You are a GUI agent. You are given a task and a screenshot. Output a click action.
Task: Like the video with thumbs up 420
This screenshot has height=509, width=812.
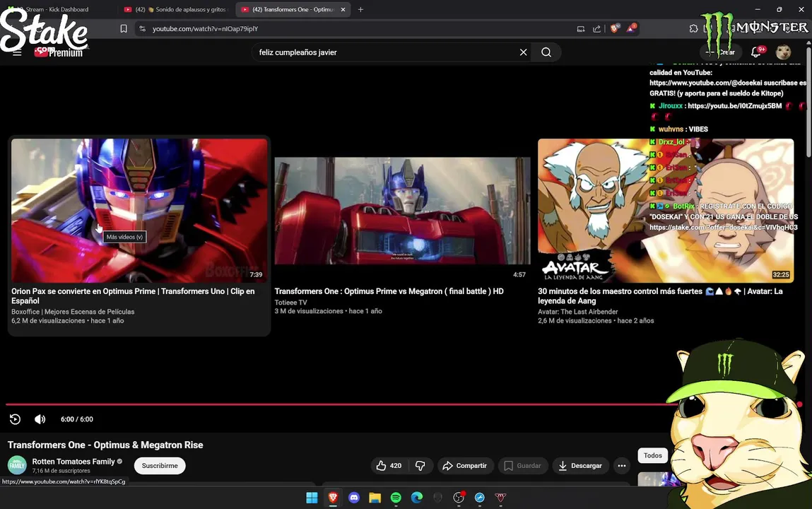tap(389, 465)
